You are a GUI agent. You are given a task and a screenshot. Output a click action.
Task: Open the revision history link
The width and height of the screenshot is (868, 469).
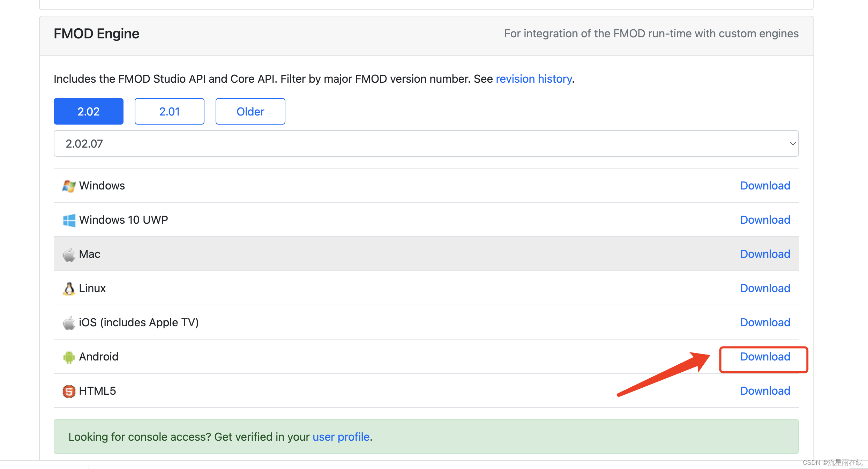[x=534, y=79]
